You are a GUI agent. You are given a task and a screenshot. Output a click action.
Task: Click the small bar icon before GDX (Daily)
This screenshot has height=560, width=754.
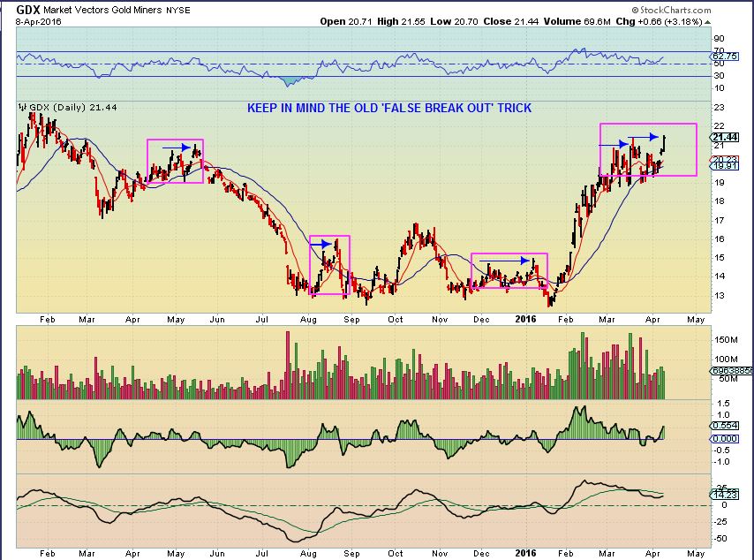click(23, 107)
